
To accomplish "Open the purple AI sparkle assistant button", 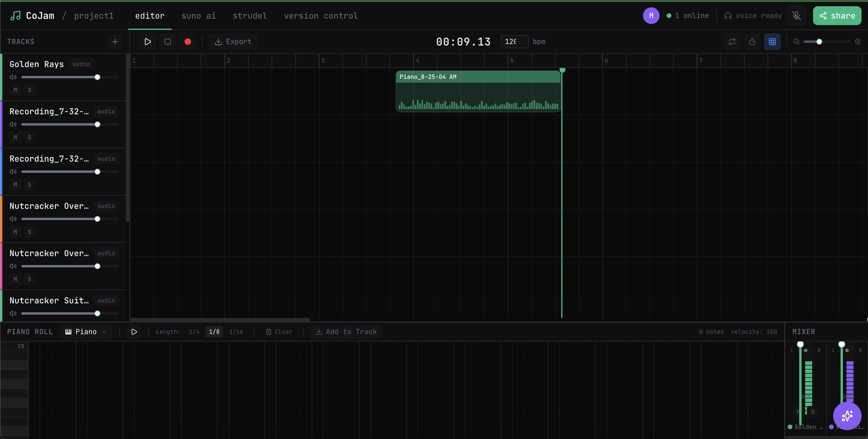I will tap(847, 416).
